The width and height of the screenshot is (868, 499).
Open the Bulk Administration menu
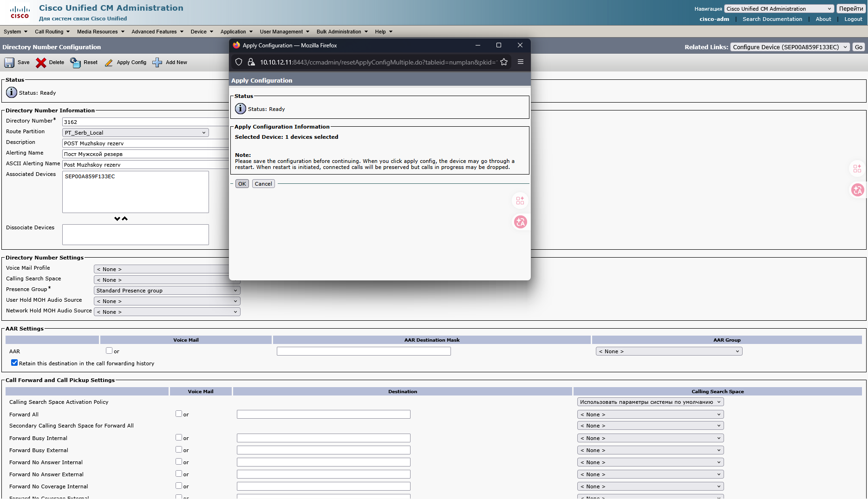pyautogui.click(x=342, y=32)
